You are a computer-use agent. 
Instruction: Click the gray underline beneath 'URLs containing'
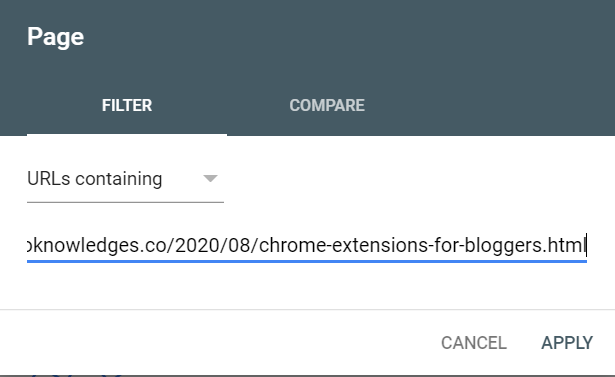click(125, 202)
